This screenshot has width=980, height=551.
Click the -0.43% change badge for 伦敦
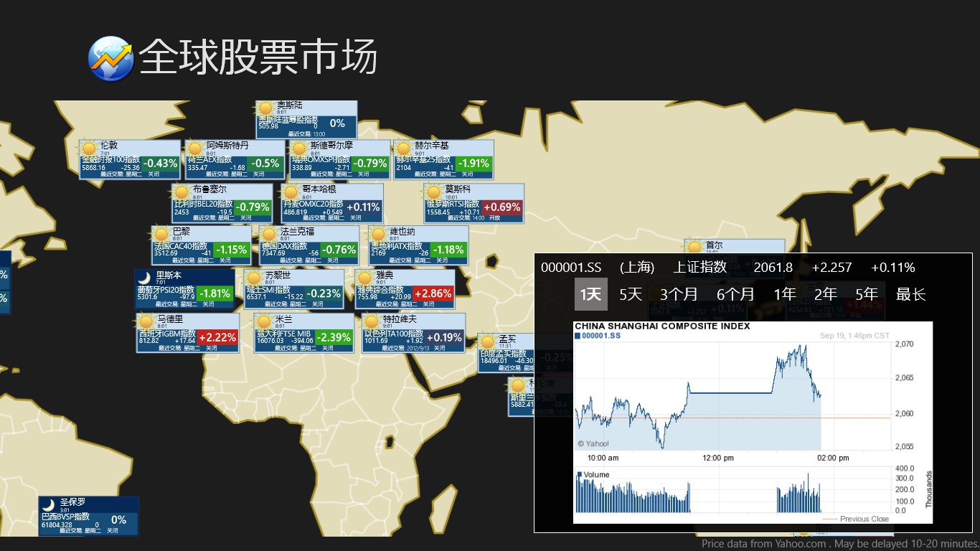pos(160,164)
